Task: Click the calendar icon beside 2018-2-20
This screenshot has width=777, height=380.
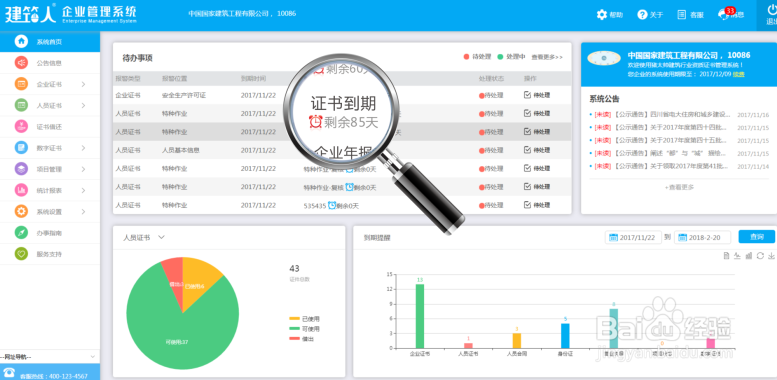Action: point(683,237)
